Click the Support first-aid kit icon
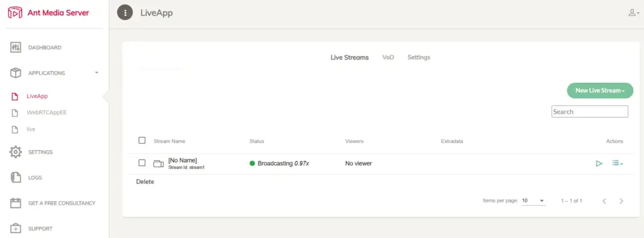Viewport: 644px width, 238px height. (x=16, y=229)
